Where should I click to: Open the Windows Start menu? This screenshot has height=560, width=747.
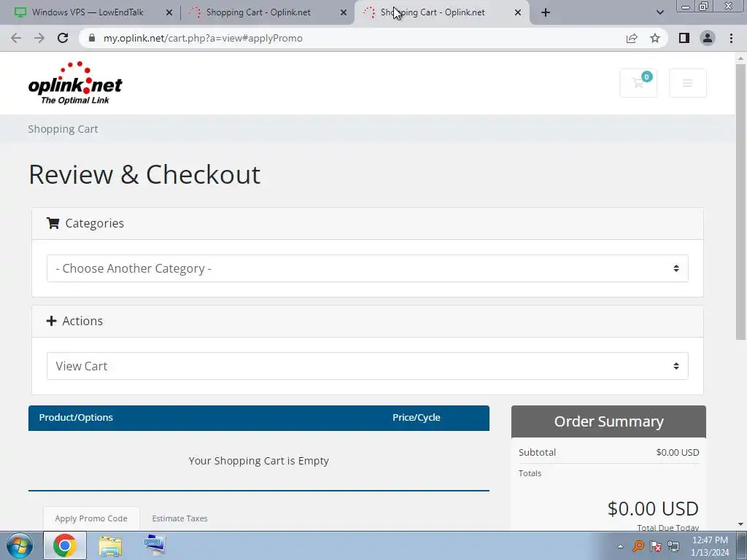click(20, 545)
